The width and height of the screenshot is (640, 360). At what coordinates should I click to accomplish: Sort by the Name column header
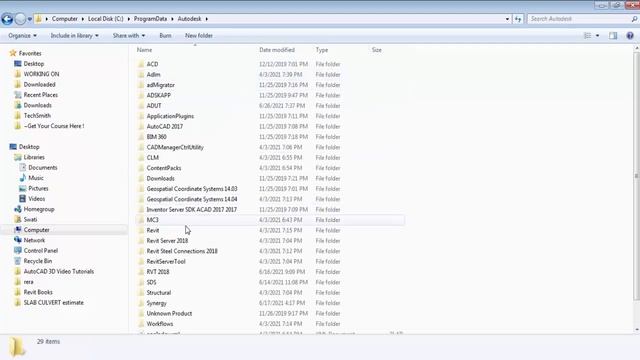pos(144,50)
